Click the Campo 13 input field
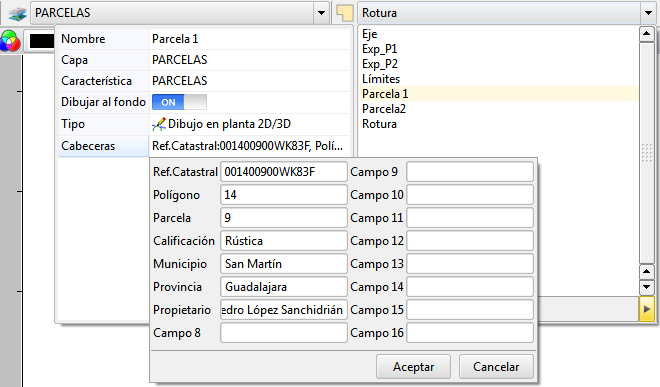This screenshot has width=660, height=387. [470, 264]
